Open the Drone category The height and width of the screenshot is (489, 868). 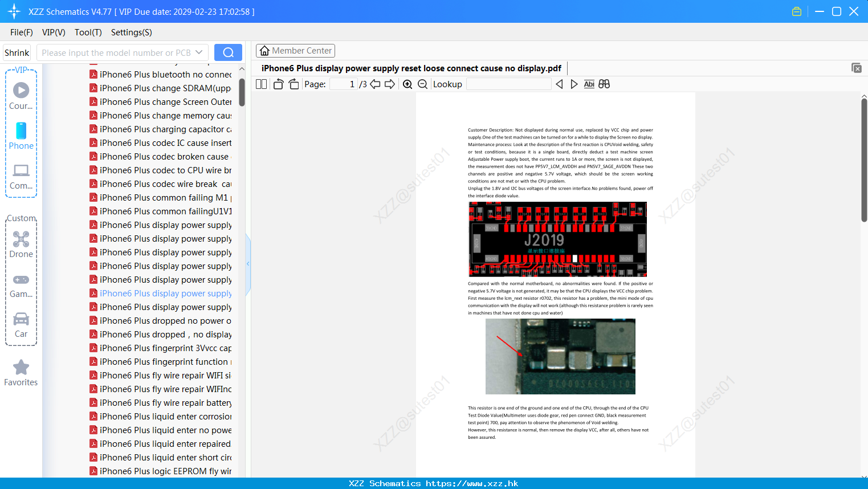click(21, 244)
